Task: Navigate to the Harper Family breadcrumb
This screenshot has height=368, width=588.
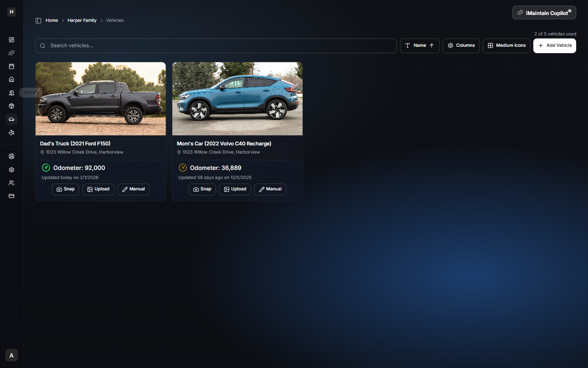Action: pos(82,20)
